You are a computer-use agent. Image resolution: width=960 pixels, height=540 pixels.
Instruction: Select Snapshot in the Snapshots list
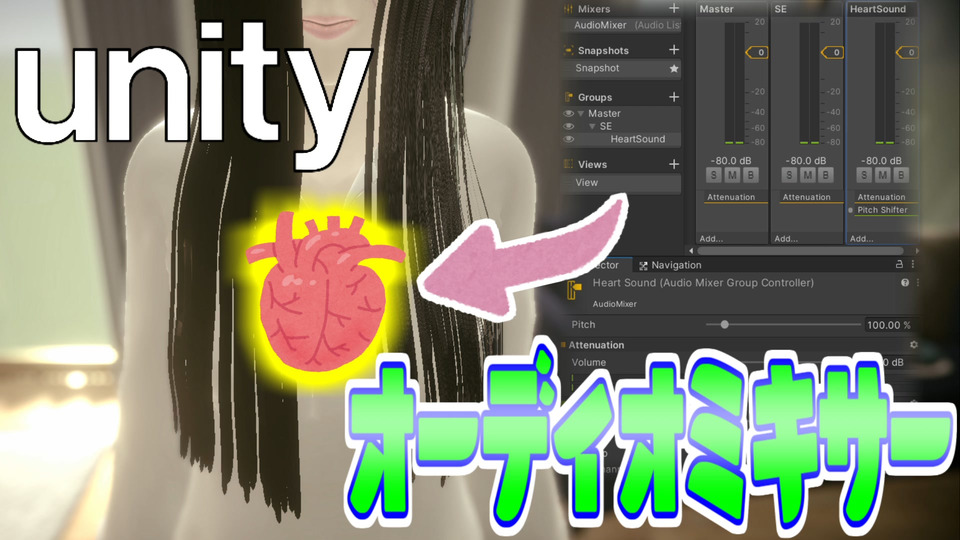click(x=622, y=68)
